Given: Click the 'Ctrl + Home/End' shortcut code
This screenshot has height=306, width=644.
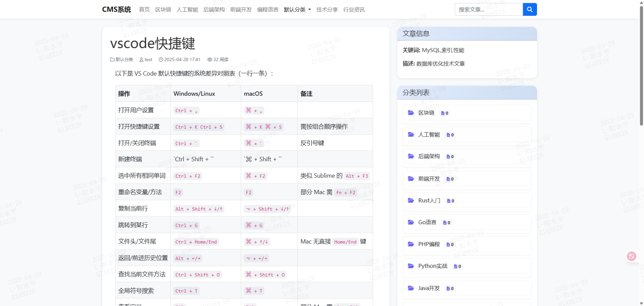Looking at the screenshot, I should [x=196, y=242].
